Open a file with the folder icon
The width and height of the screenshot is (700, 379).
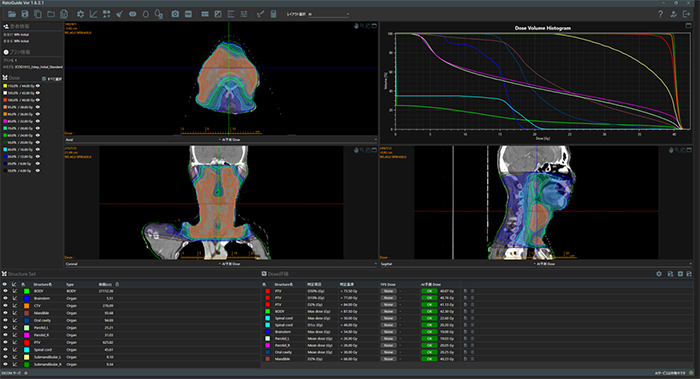tap(12, 14)
